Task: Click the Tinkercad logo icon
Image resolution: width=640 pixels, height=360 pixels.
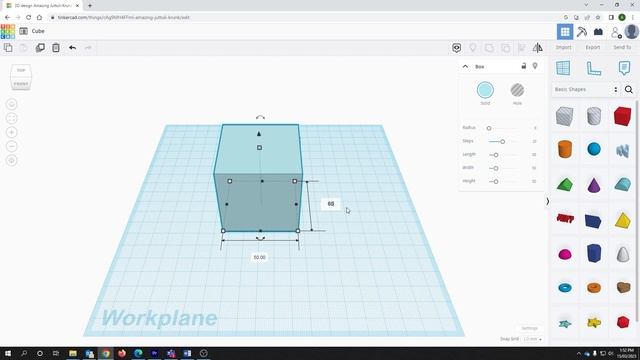Action: point(7,31)
